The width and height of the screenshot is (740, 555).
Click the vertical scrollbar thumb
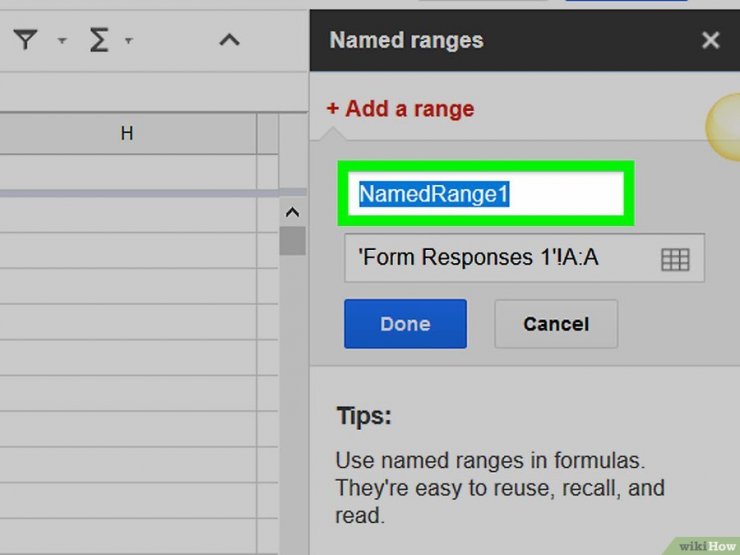click(x=293, y=241)
